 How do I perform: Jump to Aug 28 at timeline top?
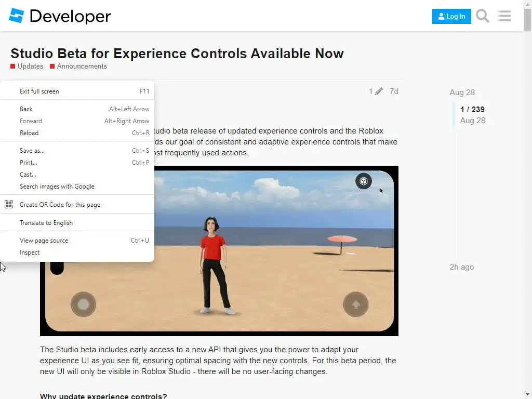pyautogui.click(x=462, y=92)
